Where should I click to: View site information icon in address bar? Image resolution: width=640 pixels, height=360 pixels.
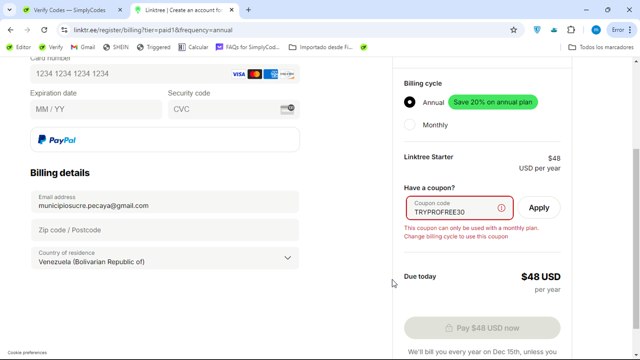click(64, 30)
